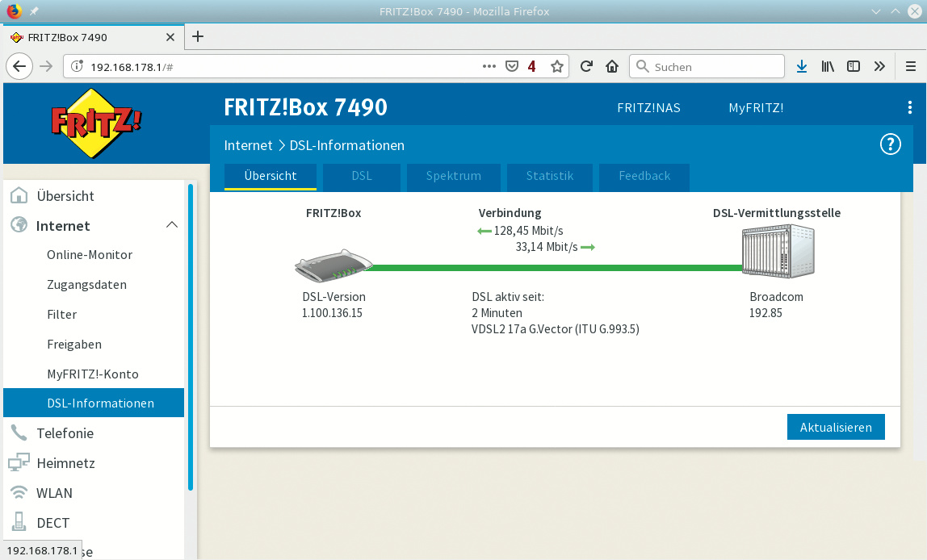Click the Pocket save icon

(x=512, y=66)
